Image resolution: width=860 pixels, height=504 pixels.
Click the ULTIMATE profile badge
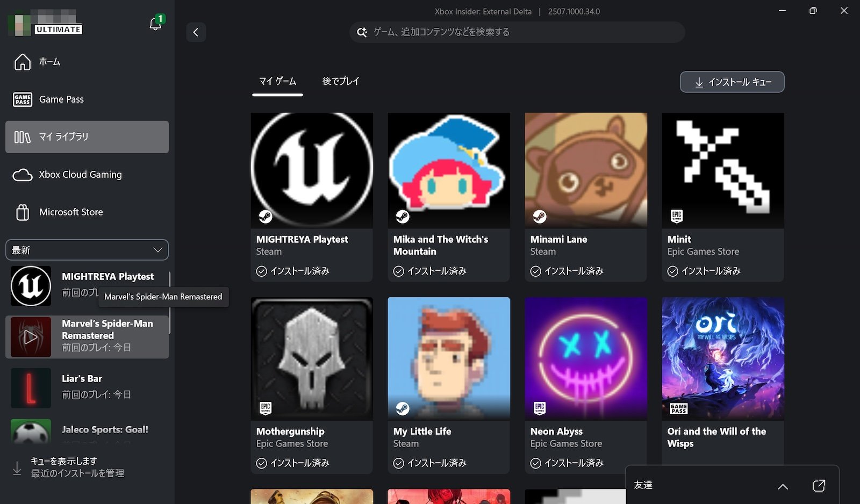(58, 30)
